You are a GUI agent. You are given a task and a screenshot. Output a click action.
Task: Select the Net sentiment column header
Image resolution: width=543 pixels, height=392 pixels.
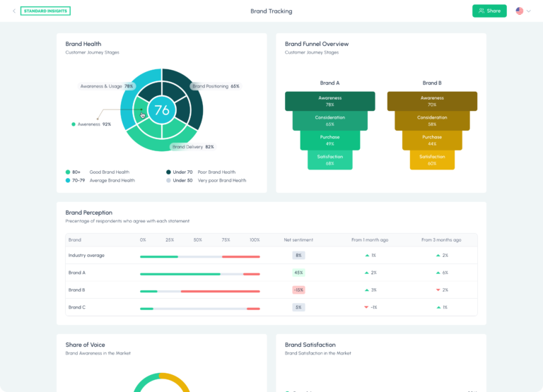[298, 239]
